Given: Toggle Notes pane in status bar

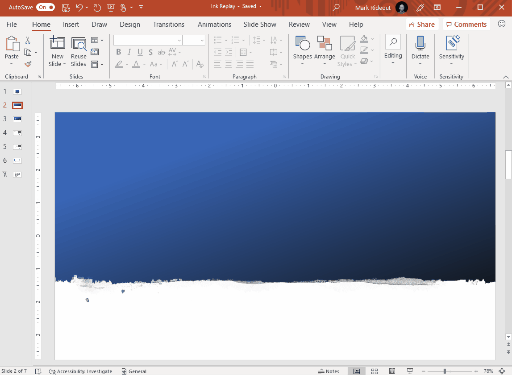Looking at the screenshot, I should (x=329, y=371).
